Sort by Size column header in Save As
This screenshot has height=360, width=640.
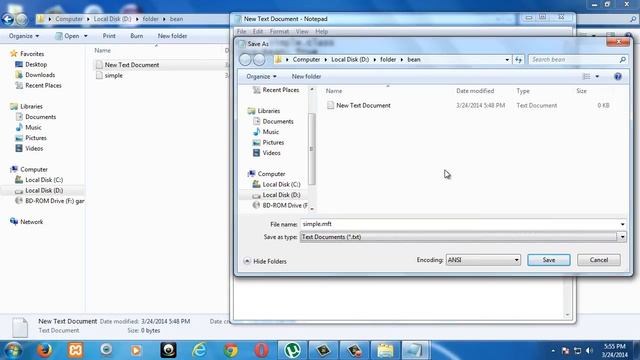click(x=581, y=91)
